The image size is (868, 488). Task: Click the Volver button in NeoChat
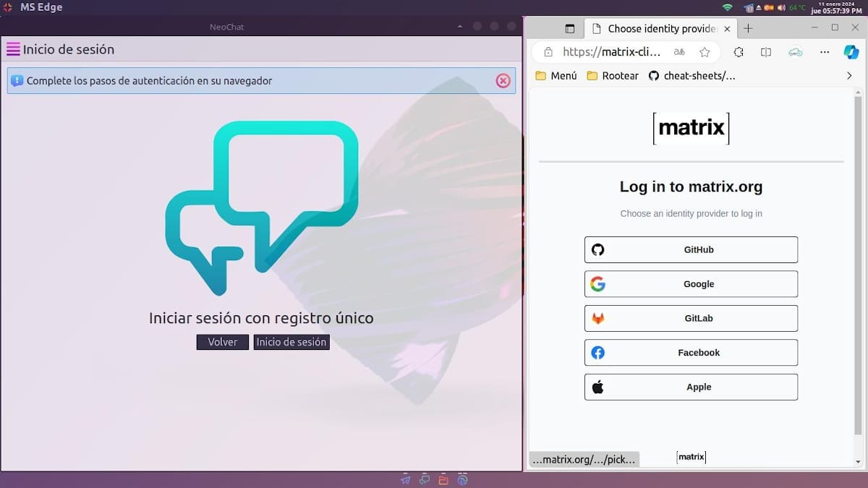click(x=222, y=342)
